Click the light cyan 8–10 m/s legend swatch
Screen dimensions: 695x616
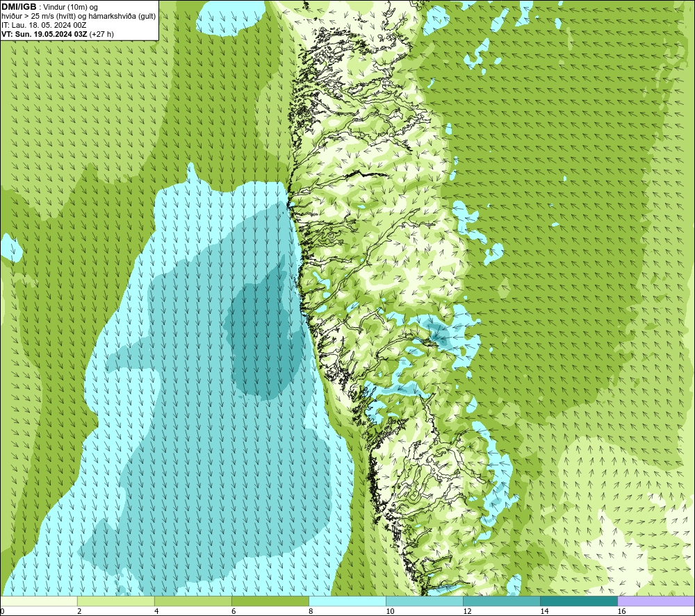coord(347,601)
